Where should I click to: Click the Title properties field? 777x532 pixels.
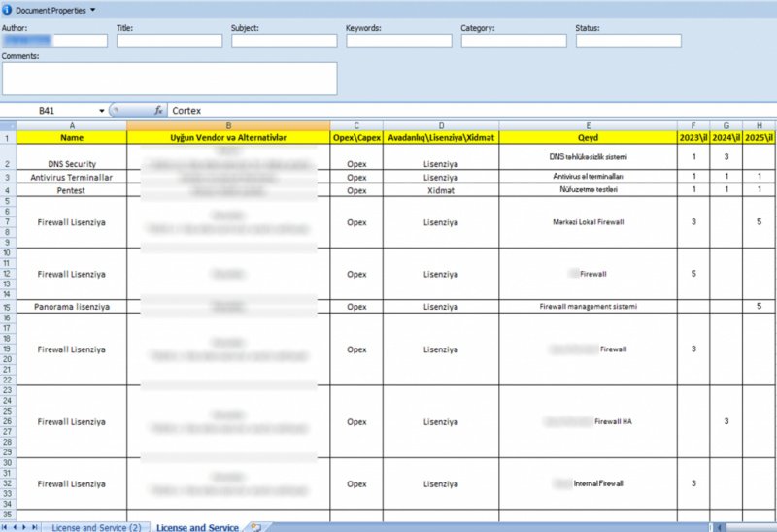click(x=169, y=41)
